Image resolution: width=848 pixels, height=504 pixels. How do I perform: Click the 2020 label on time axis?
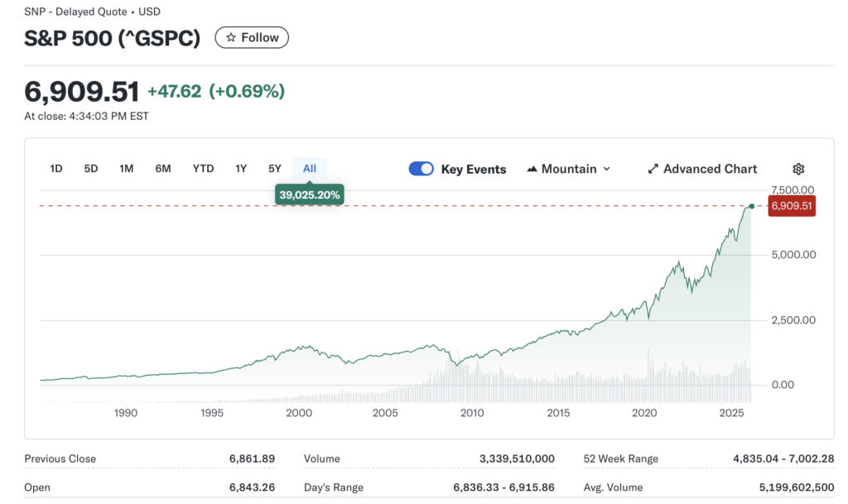click(x=644, y=413)
